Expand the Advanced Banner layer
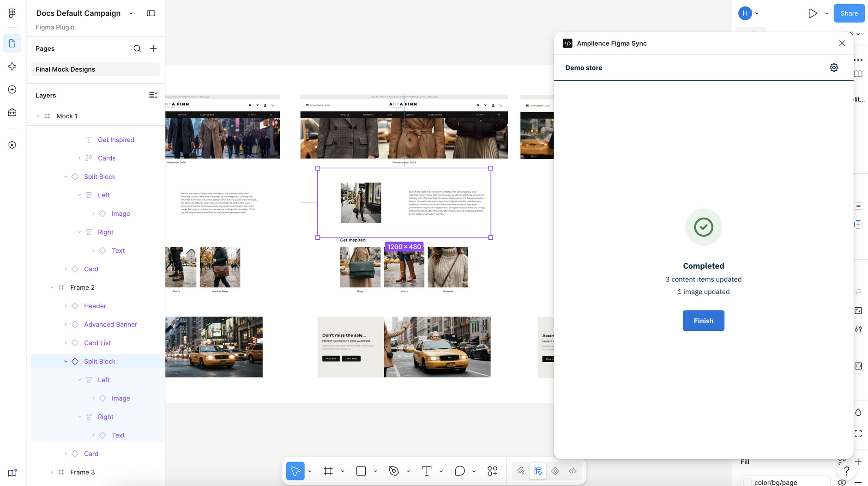868x486 pixels. [x=66, y=324]
